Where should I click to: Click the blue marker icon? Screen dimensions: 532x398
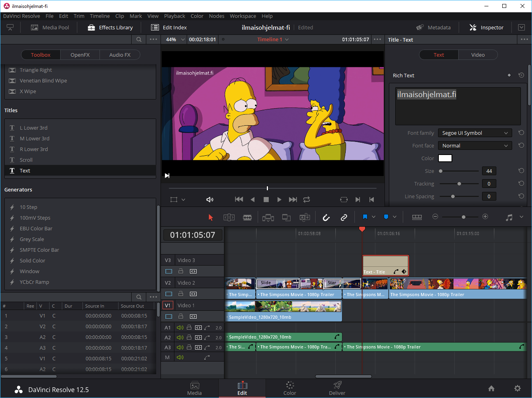386,217
